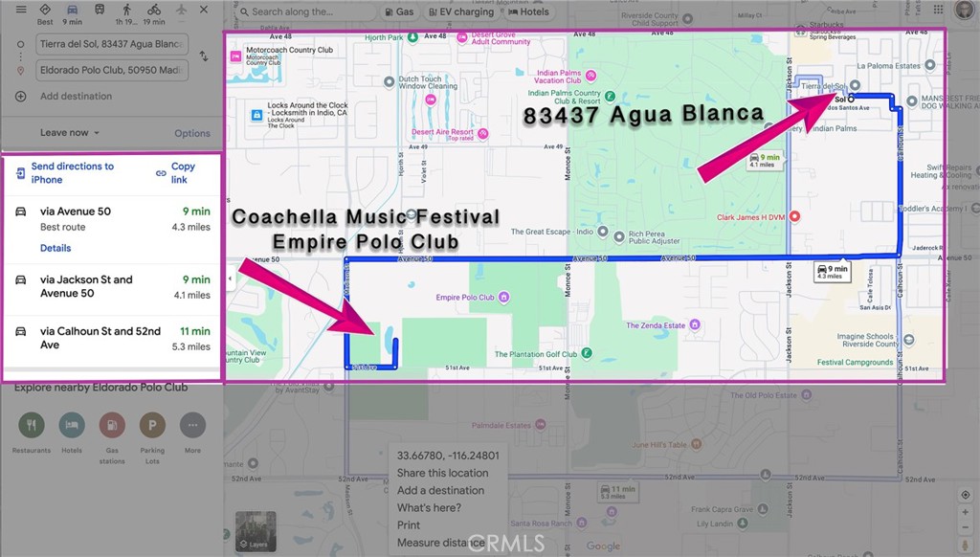Open the Leave now dropdown
This screenshot has height=557, width=980.
pyautogui.click(x=70, y=133)
